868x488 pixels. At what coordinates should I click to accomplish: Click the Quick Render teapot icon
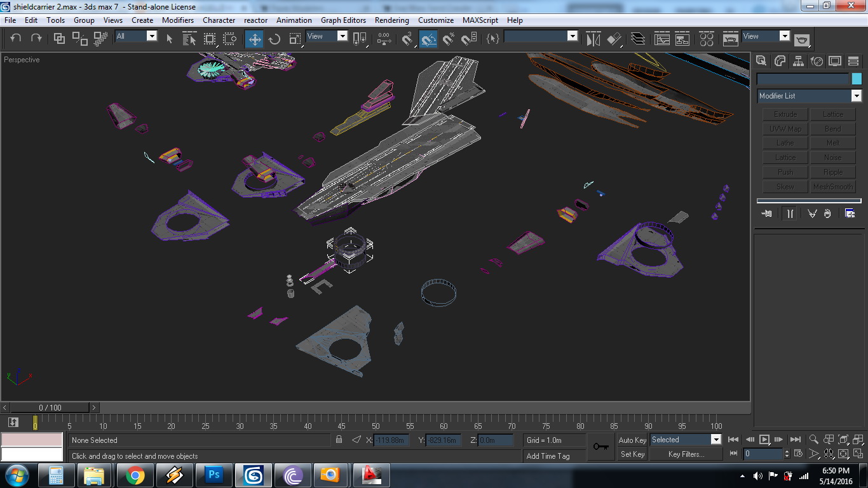pyautogui.click(x=802, y=39)
